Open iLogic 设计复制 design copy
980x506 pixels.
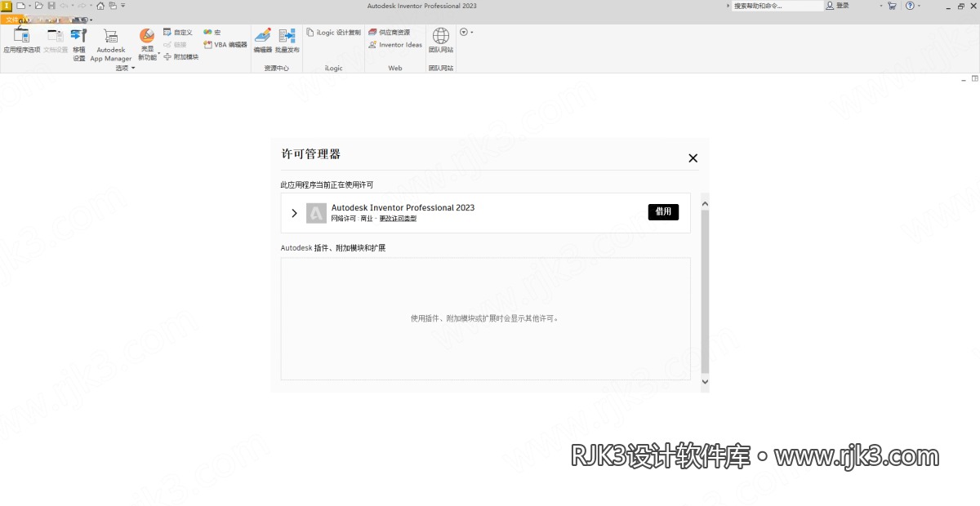333,33
